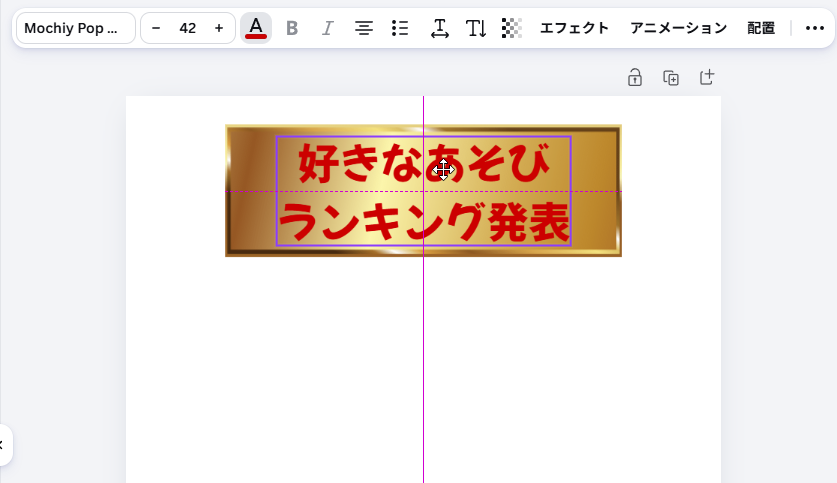
Task: Change text alignment
Action: pos(364,28)
